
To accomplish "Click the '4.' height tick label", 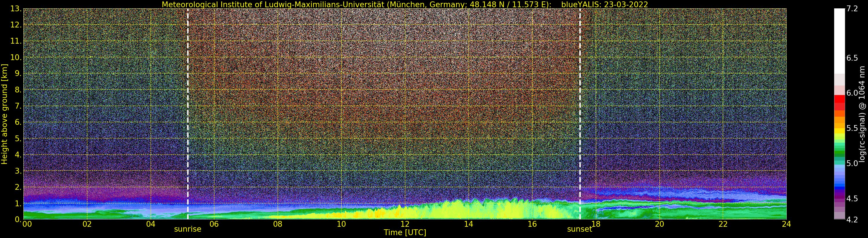I will coord(18,155).
